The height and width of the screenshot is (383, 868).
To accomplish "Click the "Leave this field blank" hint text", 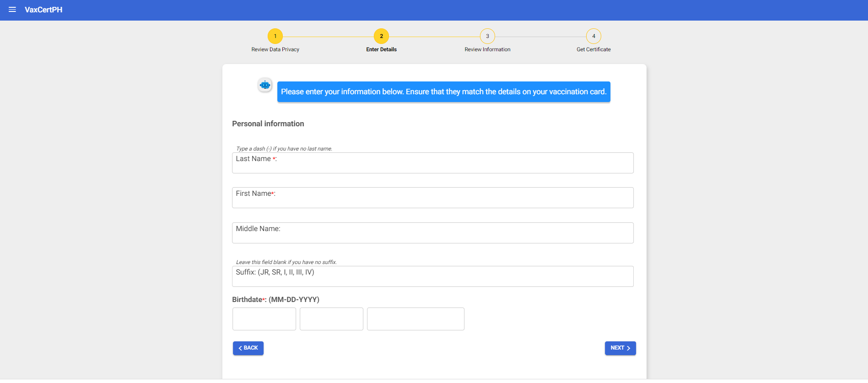I will [286, 262].
